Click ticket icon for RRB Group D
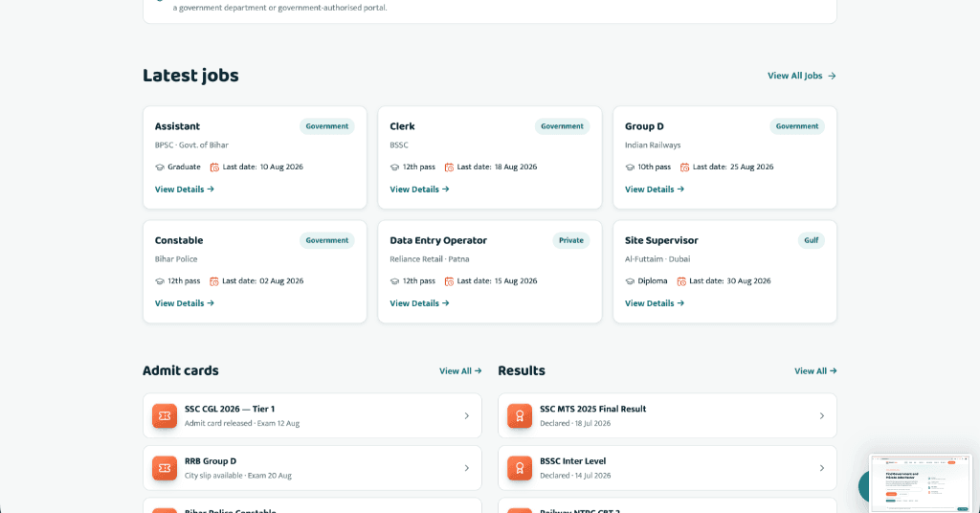 (165, 468)
